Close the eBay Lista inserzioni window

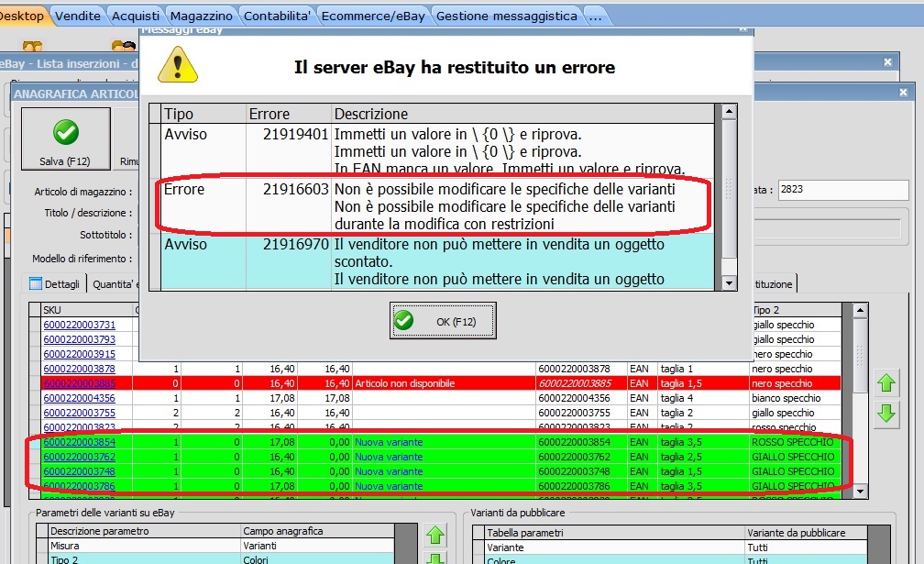click(888, 61)
